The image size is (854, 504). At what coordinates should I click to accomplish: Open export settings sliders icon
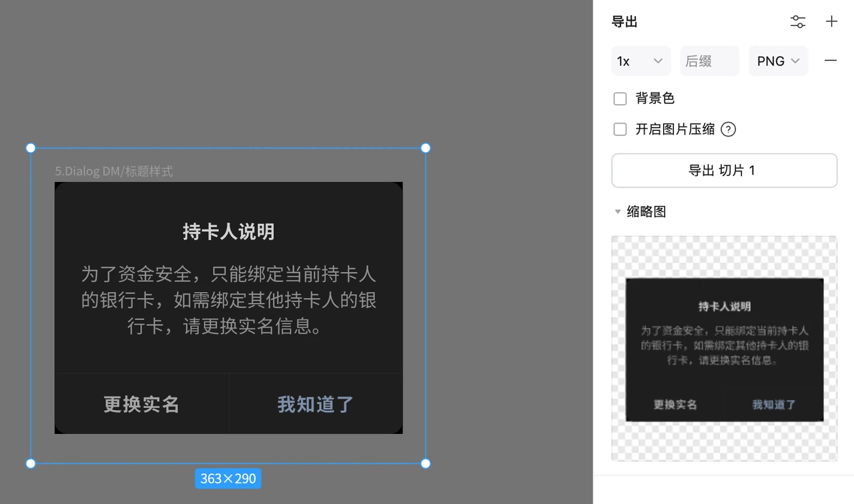[x=797, y=22]
